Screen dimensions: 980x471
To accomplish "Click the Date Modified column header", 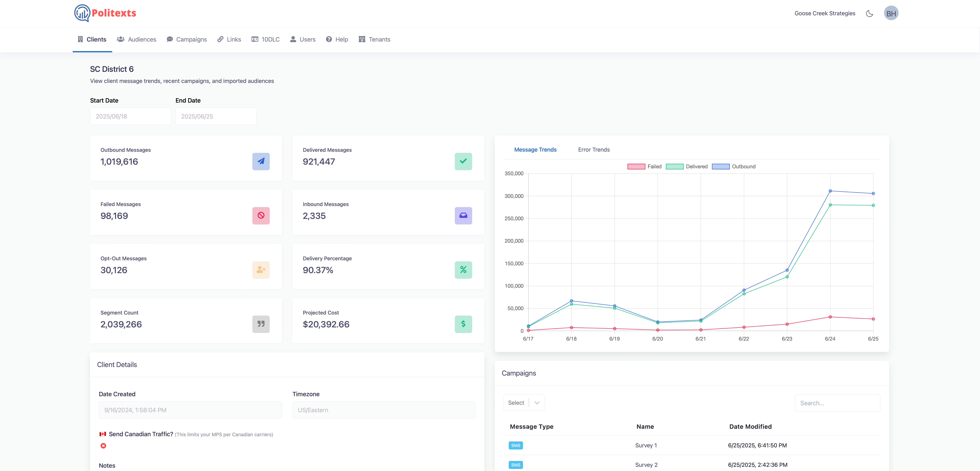I will [750, 426].
